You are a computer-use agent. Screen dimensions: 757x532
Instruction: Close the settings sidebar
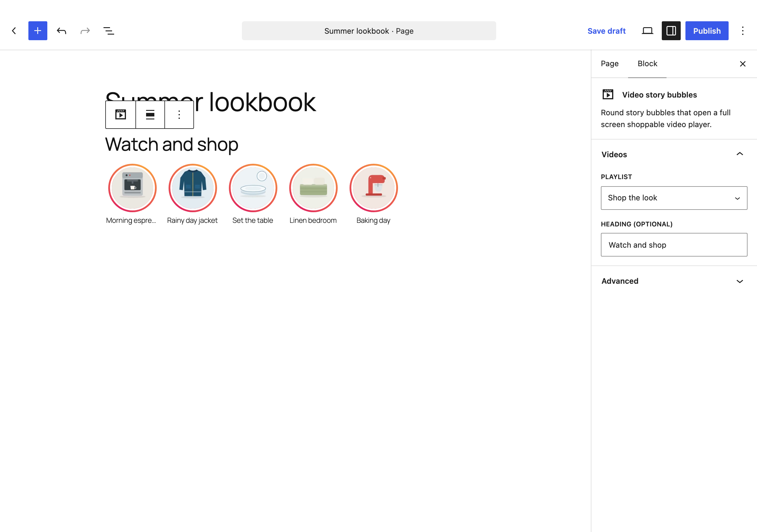coord(743,64)
